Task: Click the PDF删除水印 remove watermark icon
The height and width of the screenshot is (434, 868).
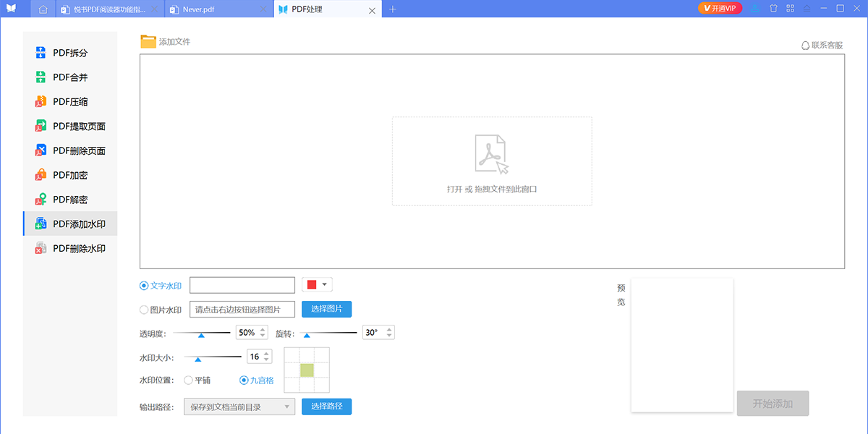Action: pyautogui.click(x=41, y=248)
